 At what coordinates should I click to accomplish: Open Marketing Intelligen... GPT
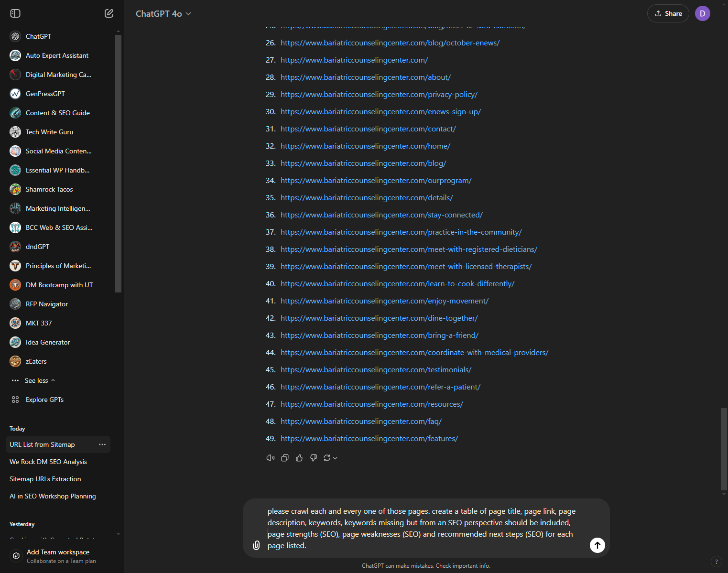click(x=60, y=208)
